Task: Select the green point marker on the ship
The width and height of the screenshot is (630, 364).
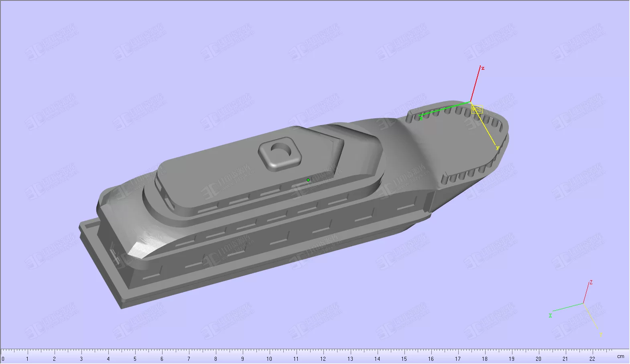Action: pyautogui.click(x=308, y=180)
